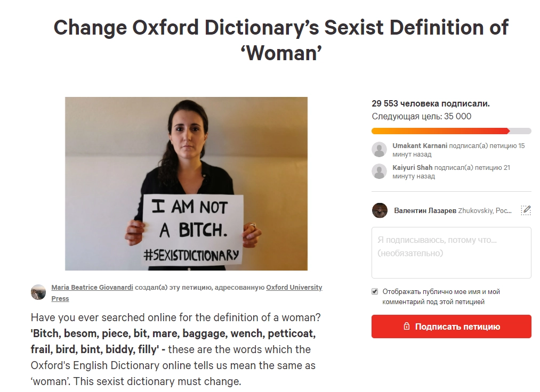
Task: Click the Zhukovskiy location text
Action: click(485, 210)
